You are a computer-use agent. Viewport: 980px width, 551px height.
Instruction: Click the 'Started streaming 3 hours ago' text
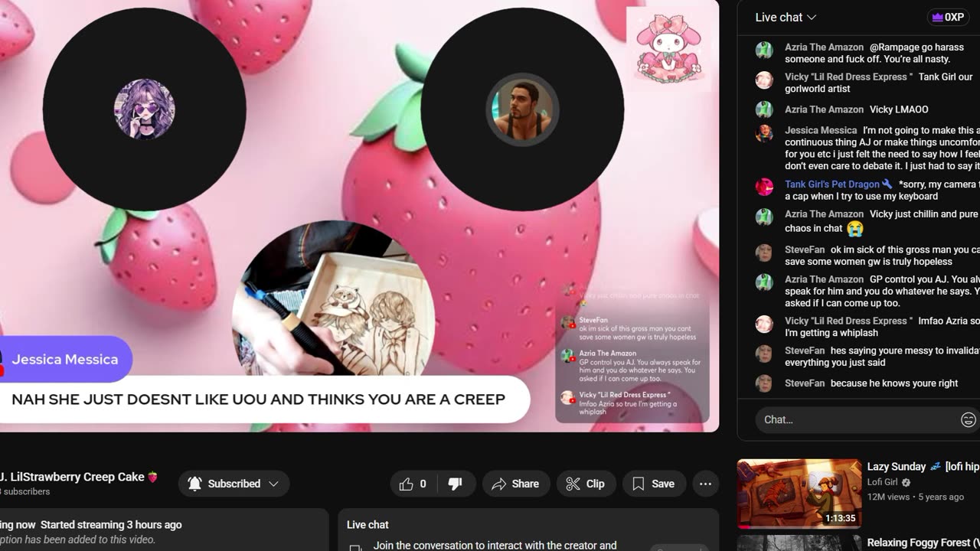(111, 525)
